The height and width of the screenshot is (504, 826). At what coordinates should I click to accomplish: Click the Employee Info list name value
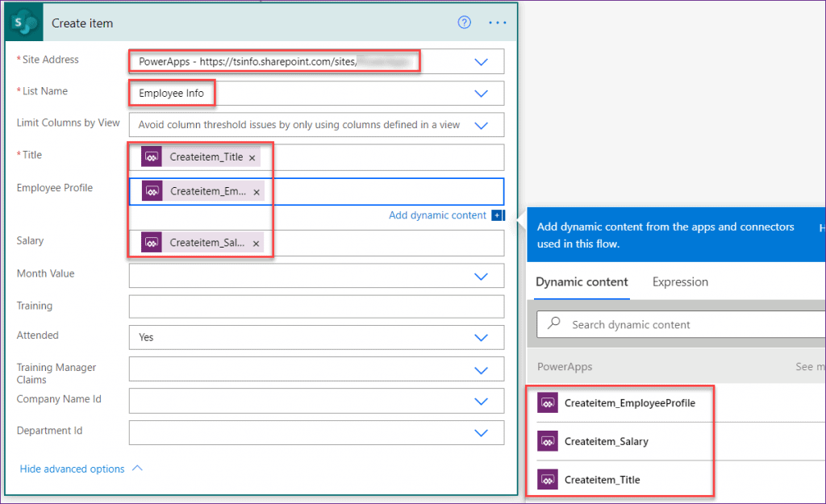(171, 94)
